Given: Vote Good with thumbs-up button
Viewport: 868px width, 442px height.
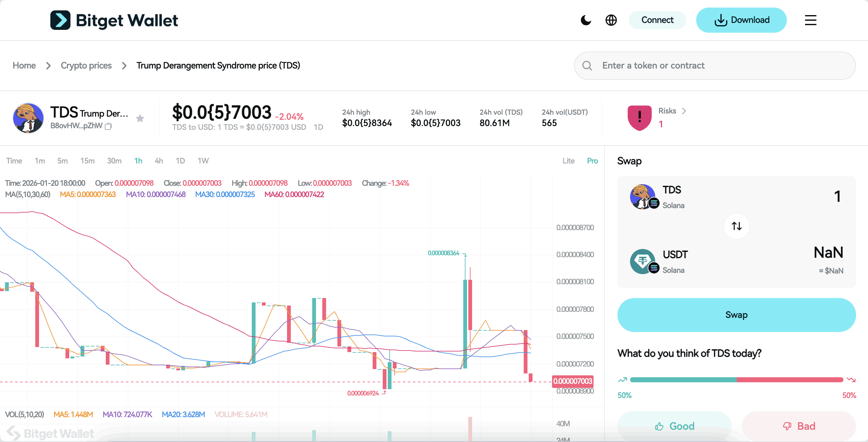Looking at the screenshot, I should 674,426.
